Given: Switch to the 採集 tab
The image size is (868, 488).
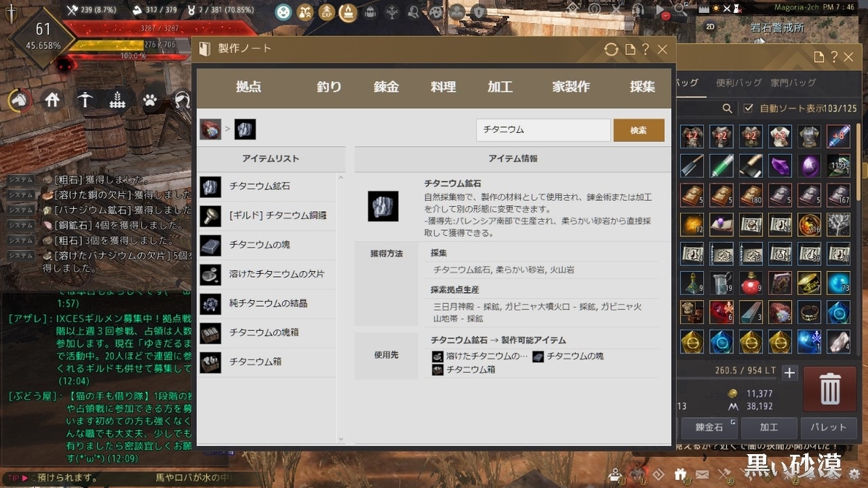Looking at the screenshot, I should point(642,87).
